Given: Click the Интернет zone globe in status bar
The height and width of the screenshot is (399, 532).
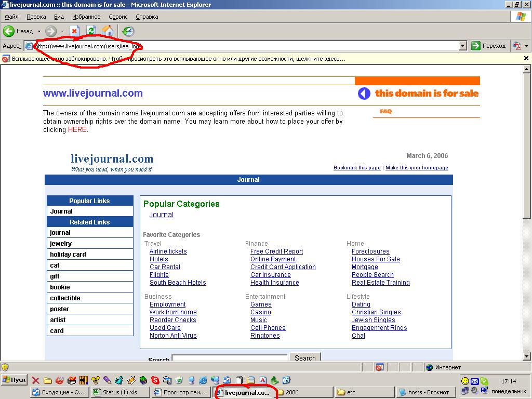Looking at the screenshot, I should point(430,367).
